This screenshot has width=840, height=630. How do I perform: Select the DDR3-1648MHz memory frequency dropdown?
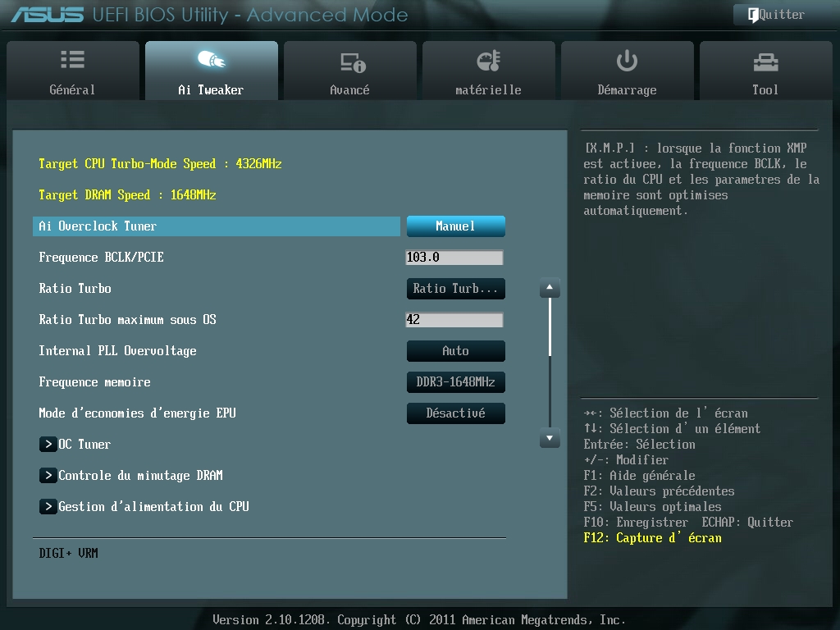pyautogui.click(x=455, y=382)
